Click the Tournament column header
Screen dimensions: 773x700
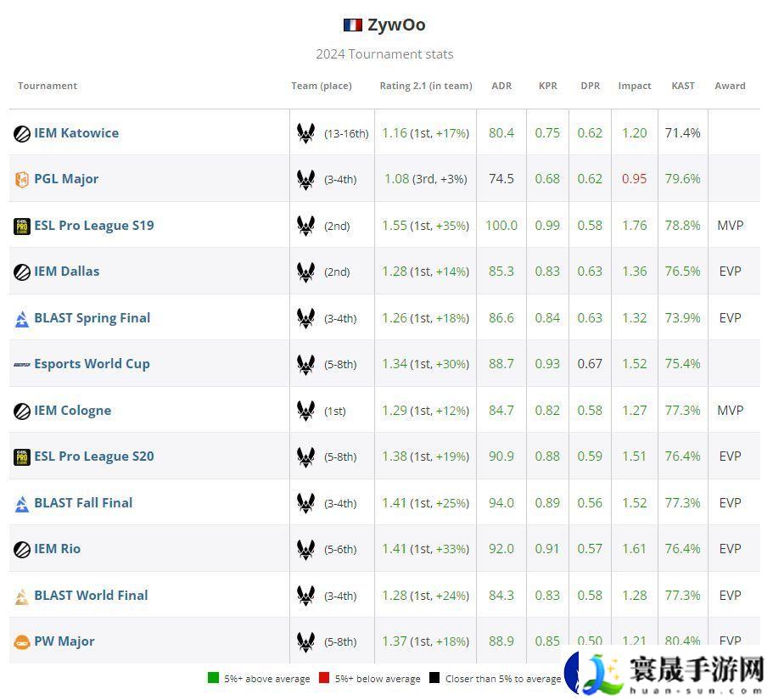(48, 86)
